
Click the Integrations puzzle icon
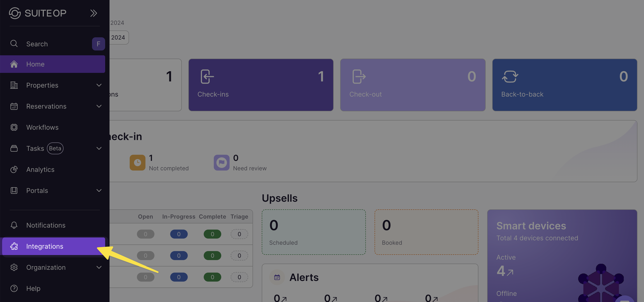coord(14,246)
